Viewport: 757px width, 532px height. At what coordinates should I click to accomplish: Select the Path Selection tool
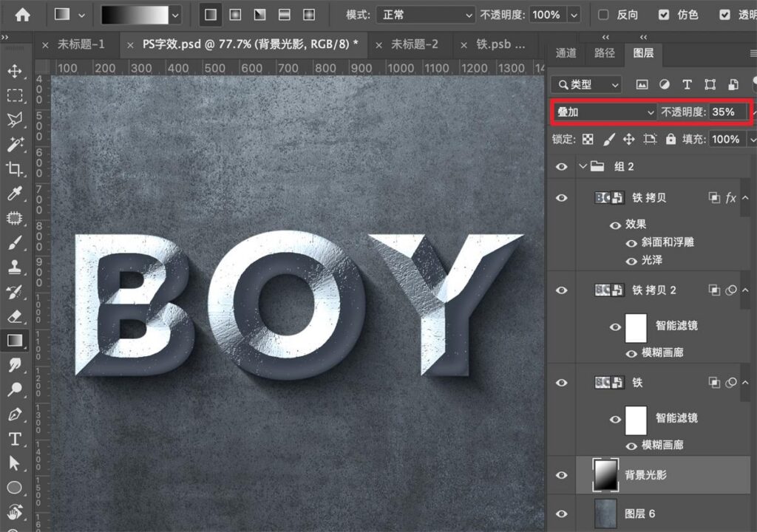coord(15,463)
